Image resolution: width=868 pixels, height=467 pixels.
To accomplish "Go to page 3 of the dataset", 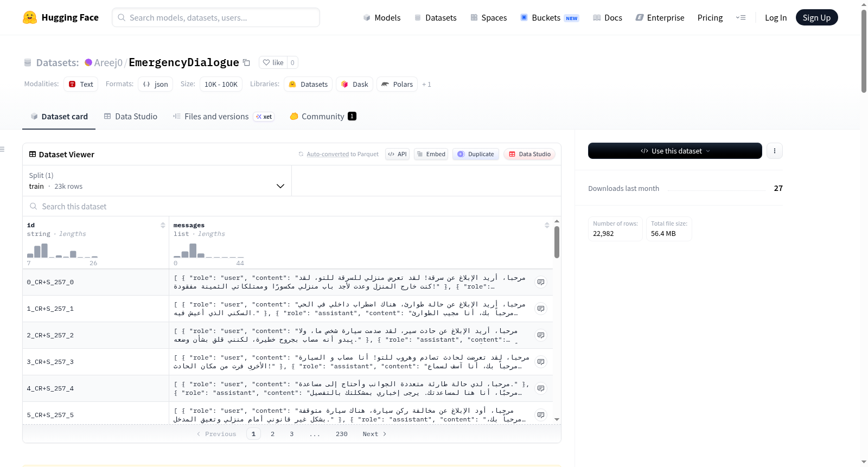I will pos(291,434).
